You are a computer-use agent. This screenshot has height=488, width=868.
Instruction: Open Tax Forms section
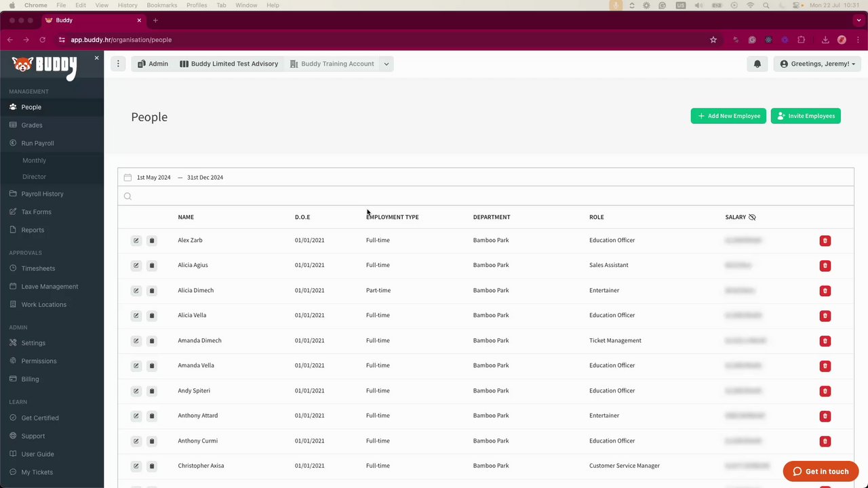click(36, 212)
